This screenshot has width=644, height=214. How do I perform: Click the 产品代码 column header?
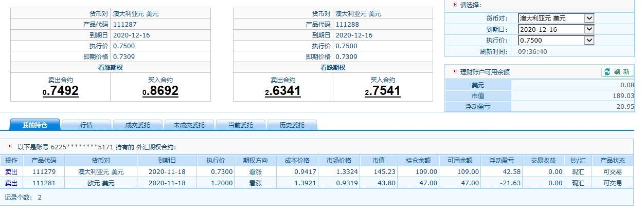point(44,160)
